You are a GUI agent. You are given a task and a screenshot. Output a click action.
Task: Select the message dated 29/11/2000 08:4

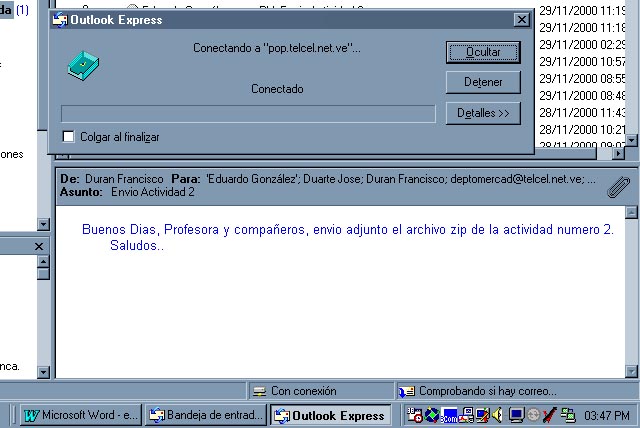tap(582, 95)
